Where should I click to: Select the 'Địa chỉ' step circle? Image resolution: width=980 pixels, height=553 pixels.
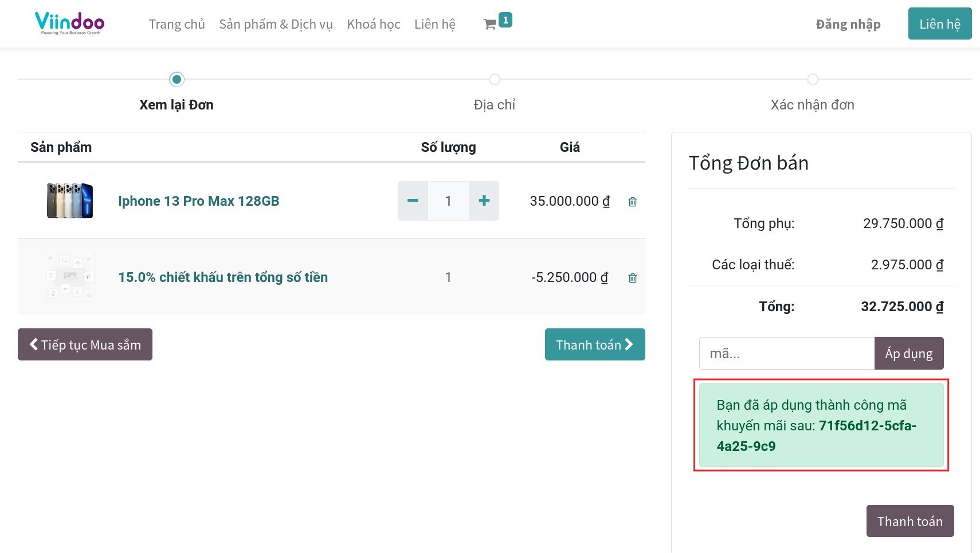point(495,79)
